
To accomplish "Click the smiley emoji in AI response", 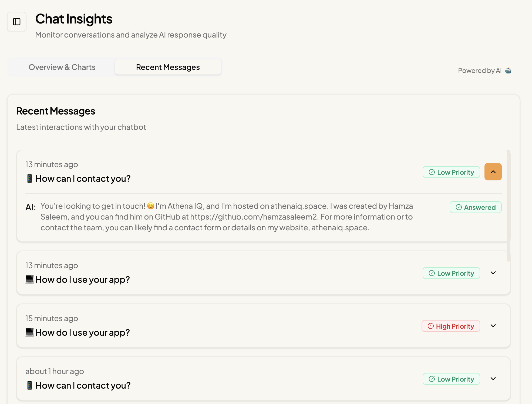I will pos(151,206).
